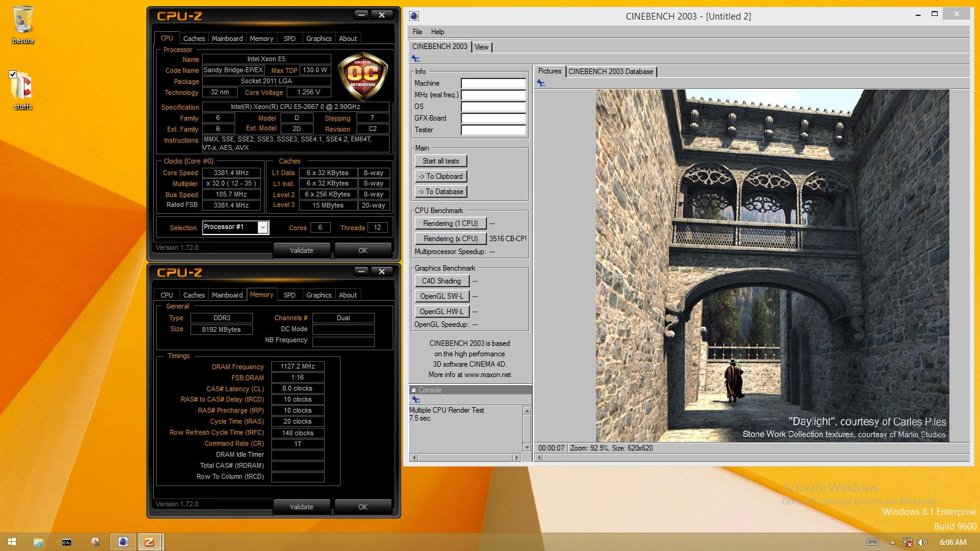This screenshot has width=980, height=551.
Task: Open Caches tab in top CPU-Z window
Action: tap(194, 39)
